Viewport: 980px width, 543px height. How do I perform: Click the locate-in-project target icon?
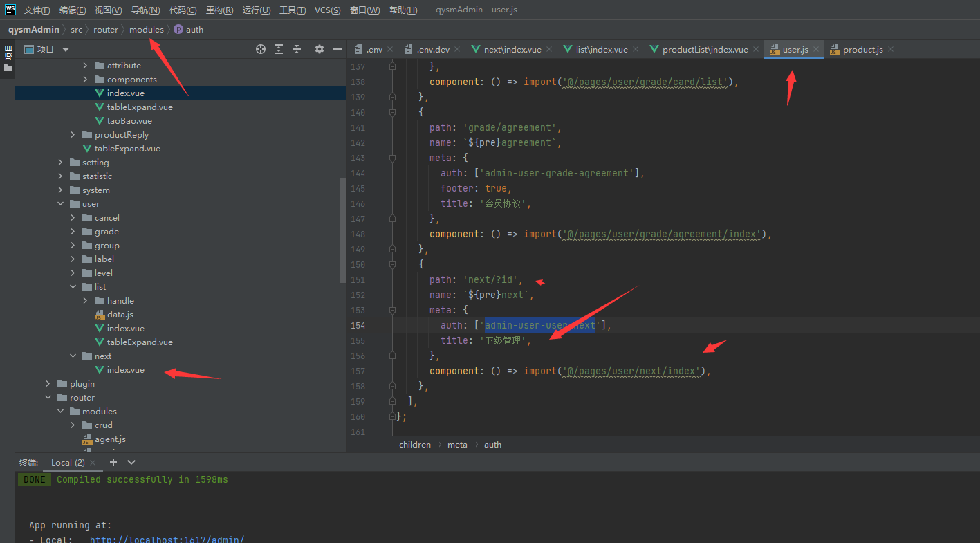(261, 49)
